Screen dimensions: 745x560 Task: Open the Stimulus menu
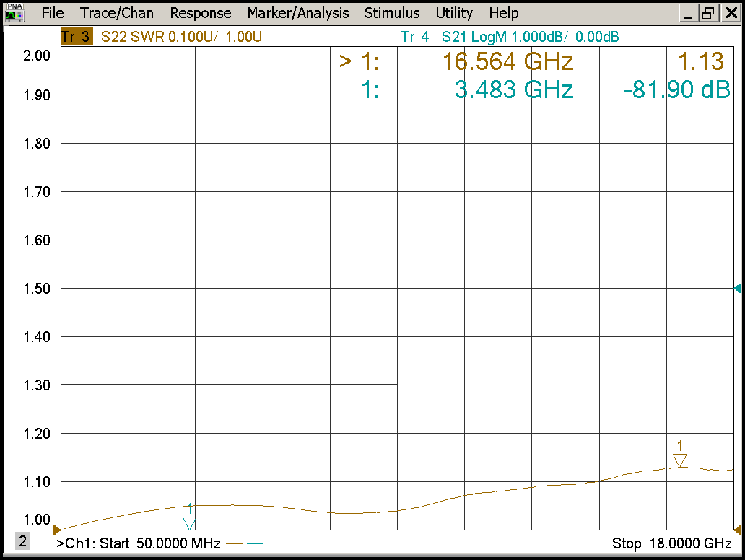(392, 13)
